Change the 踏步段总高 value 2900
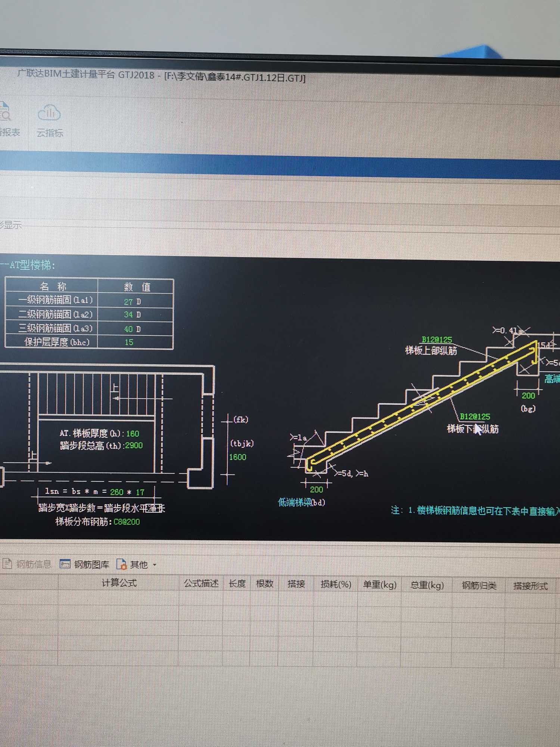This screenshot has width=560, height=747. pos(134,445)
